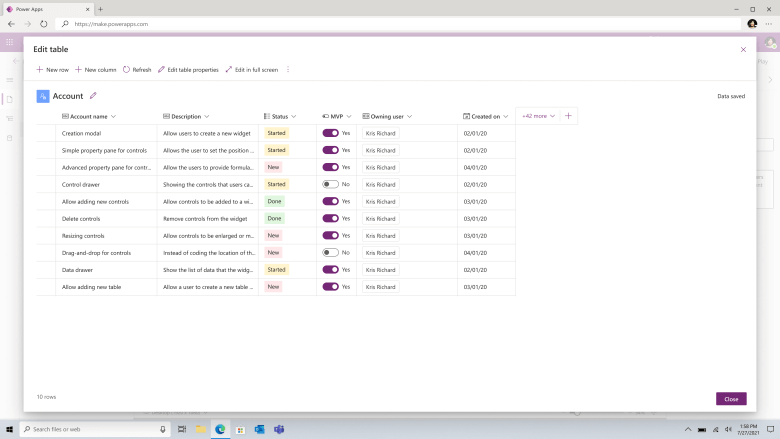Click the Started status tag for Data drawer
The image size is (780, 439).
pos(277,269)
